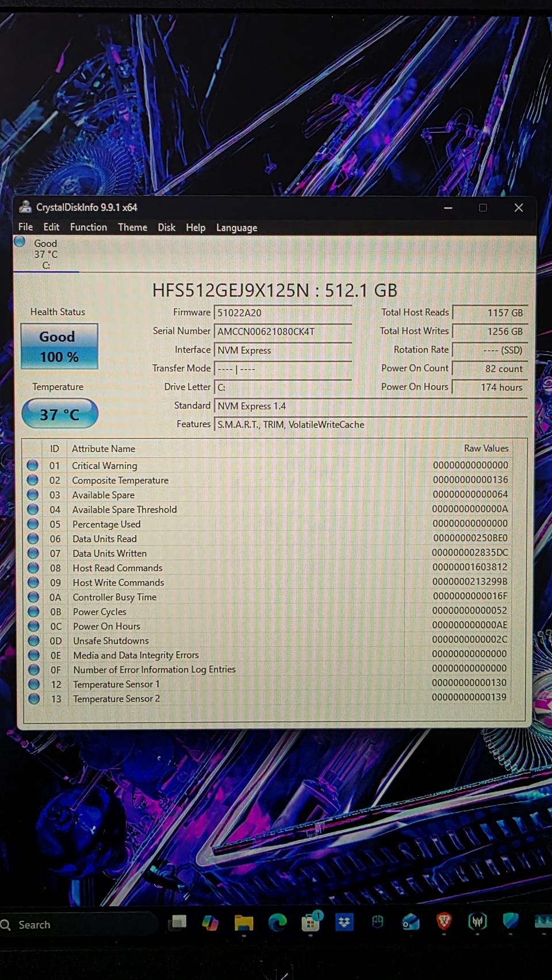The width and height of the screenshot is (552, 980).
Task: Click the HFS512GEJ9X125N drive title
Action: [275, 290]
